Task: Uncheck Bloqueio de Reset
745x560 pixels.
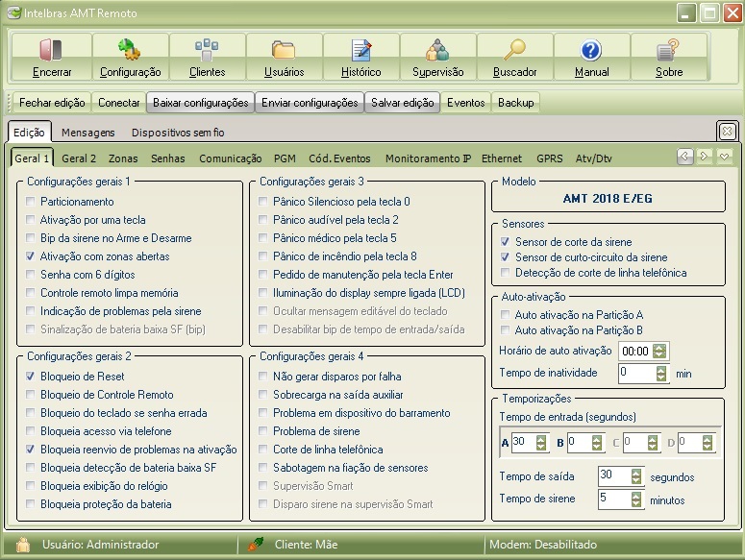Action: (x=31, y=376)
